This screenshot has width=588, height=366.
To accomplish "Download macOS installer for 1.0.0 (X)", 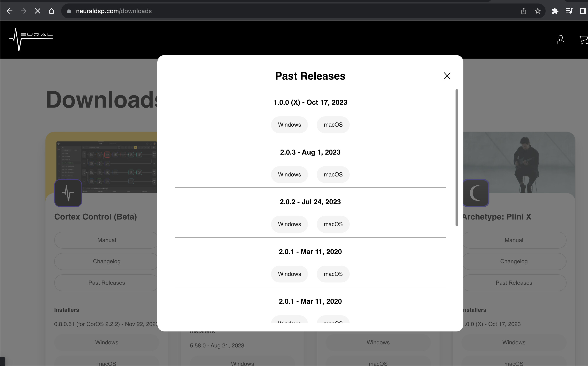I will click(x=333, y=125).
